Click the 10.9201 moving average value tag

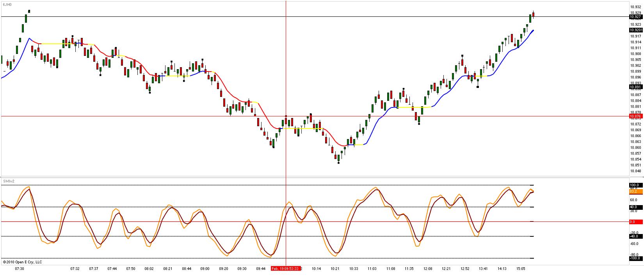coord(635,30)
